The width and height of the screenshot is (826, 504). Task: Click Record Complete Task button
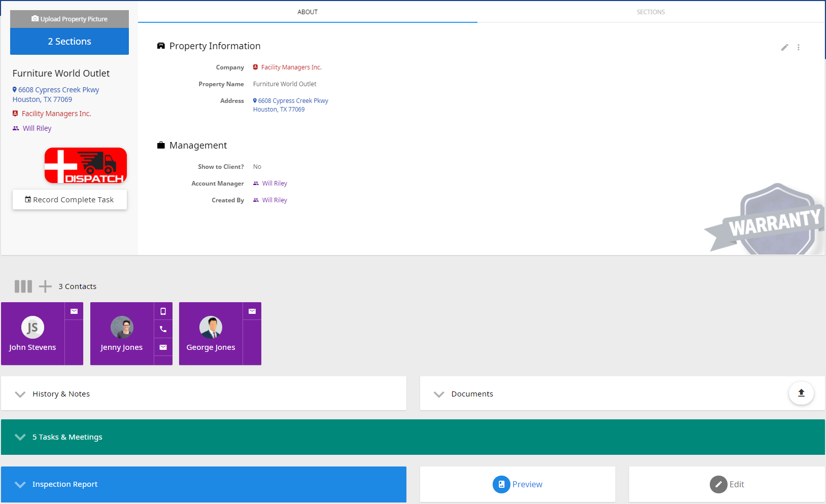[70, 200]
